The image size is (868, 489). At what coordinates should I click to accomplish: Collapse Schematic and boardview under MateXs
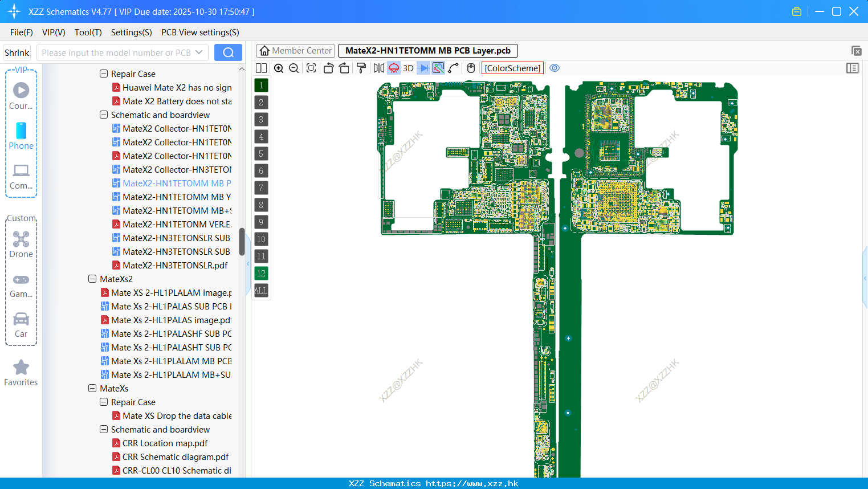point(104,429)
